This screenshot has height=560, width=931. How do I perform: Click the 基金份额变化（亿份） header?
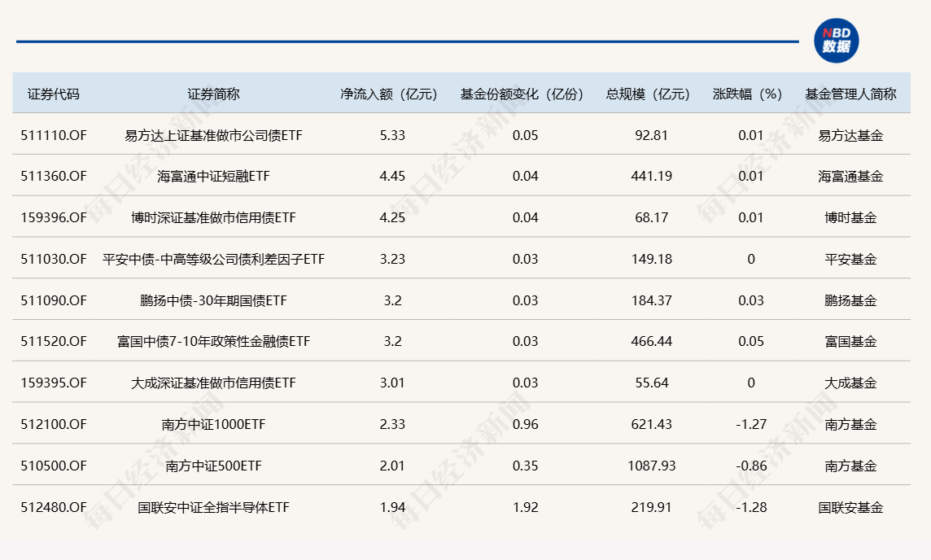522,94
